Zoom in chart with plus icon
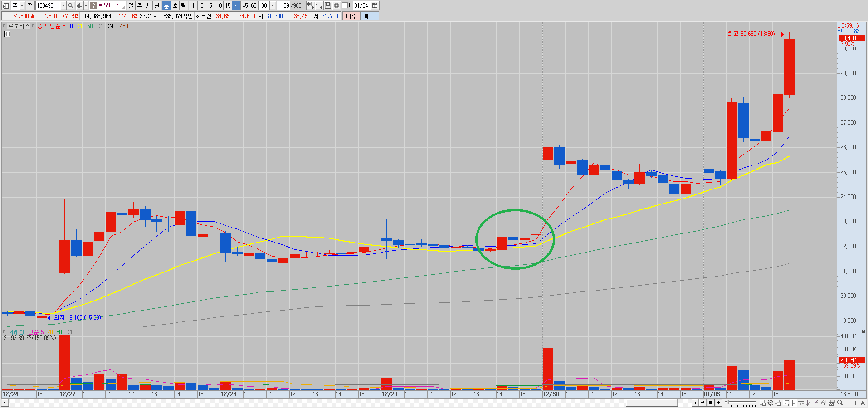Image resolution: width=868 pixels, height=408 pixels. point(855,403)
